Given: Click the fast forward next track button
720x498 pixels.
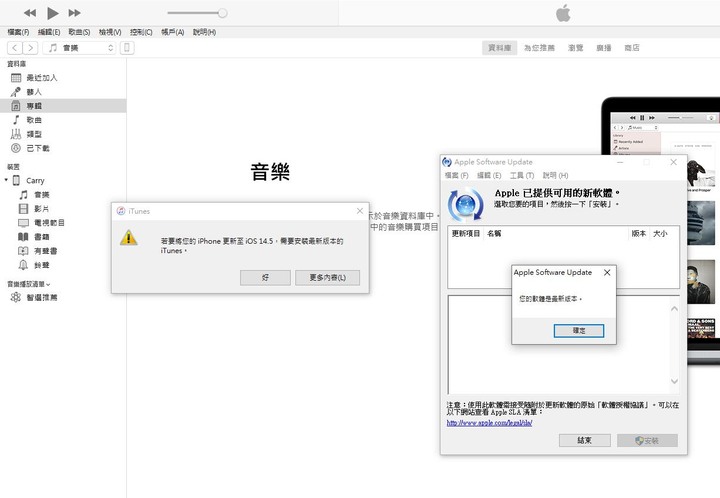Looking at the screenshot, I should click(74, 13).
